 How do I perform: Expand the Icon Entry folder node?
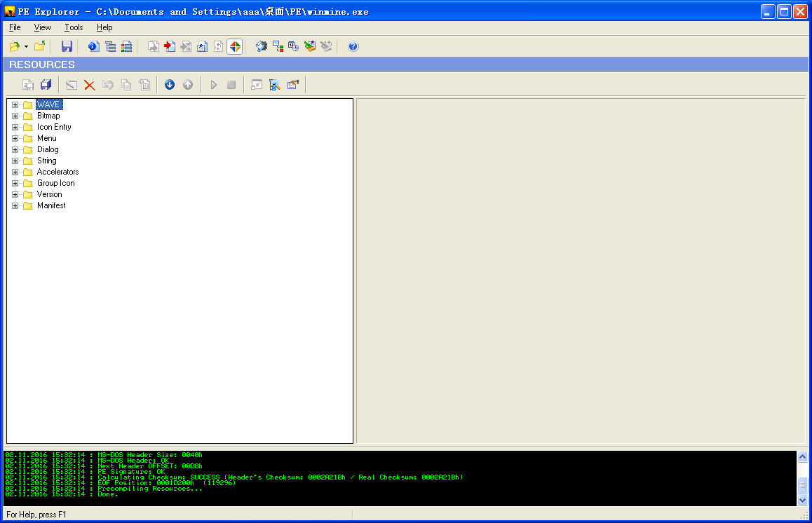coord(15,128)
